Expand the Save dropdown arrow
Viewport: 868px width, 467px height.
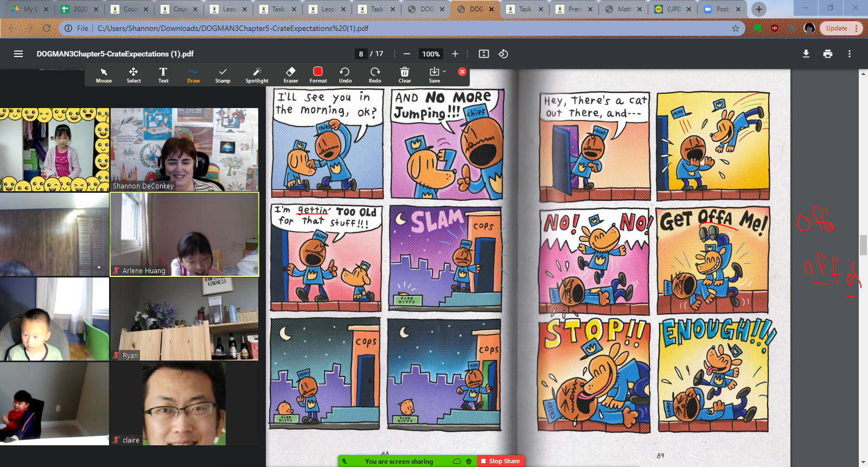444,71
